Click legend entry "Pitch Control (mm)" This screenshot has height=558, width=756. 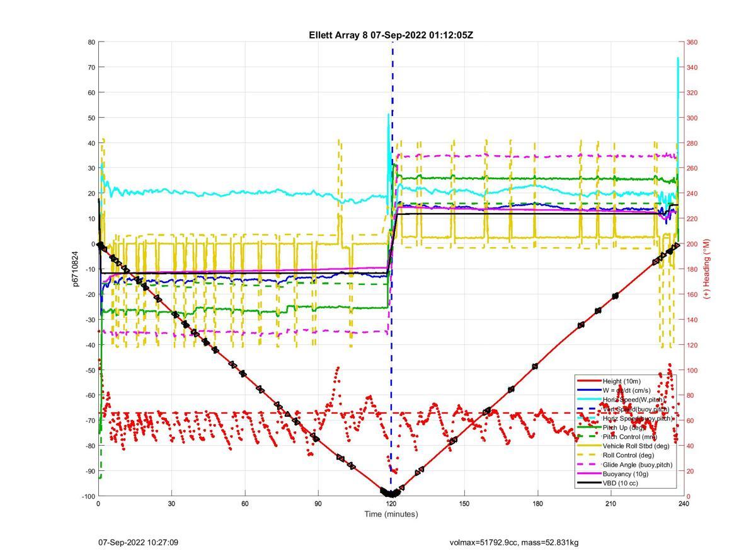pyautogui.click(x=629, y=437)
